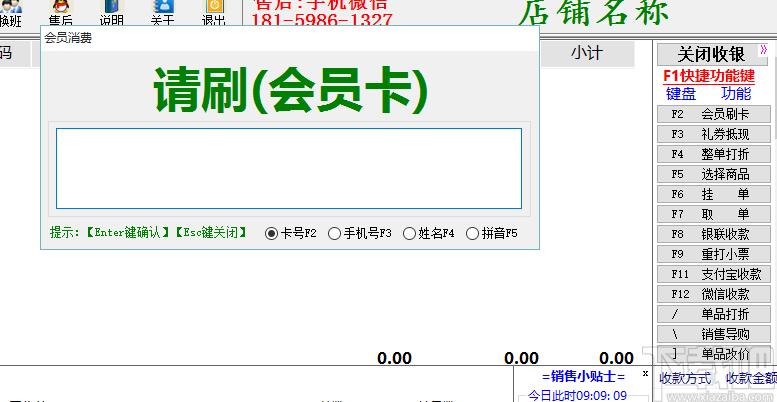Click the 收款方式 column header
Viewport: 777px width, 402px height.
pos(685,378)
